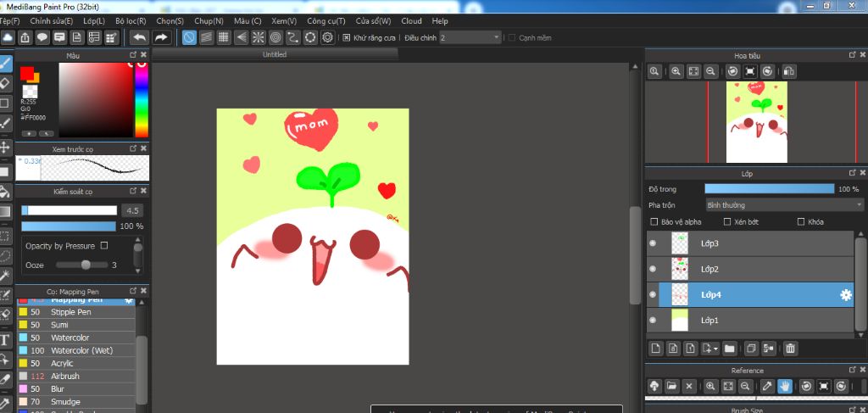Select the Eraser tool in left toolbox
The width and height of the screenshot is (868, 413).
click(x=6, y=83)
